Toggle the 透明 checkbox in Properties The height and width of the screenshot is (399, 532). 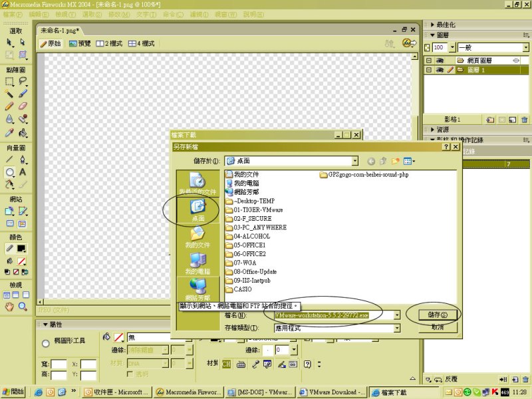[129, 374]
